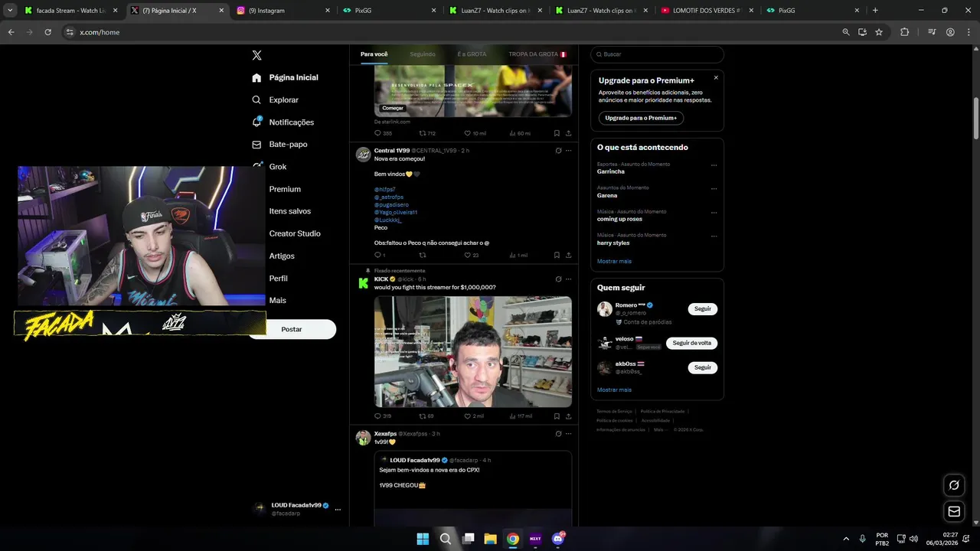This screenshot has width=980, height=551.
Task: Bookmark the starlink.com ad post
Action: [557, 133]
